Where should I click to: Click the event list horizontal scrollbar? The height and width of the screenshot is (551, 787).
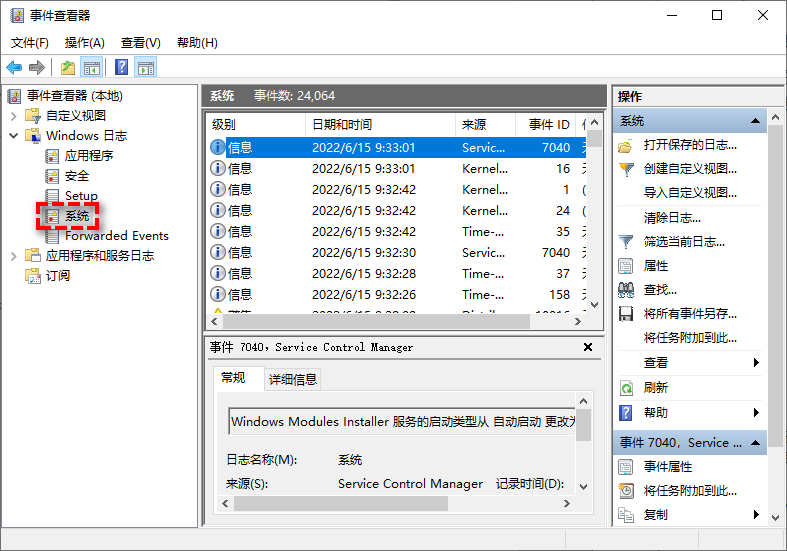click(x=375, y=322)
